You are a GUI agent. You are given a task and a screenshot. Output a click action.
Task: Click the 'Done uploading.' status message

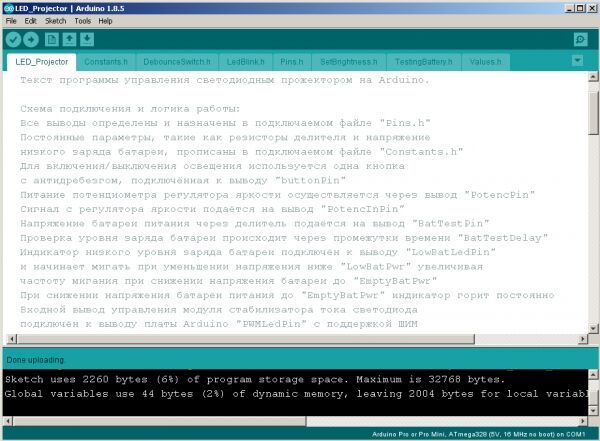click(35, 360)
